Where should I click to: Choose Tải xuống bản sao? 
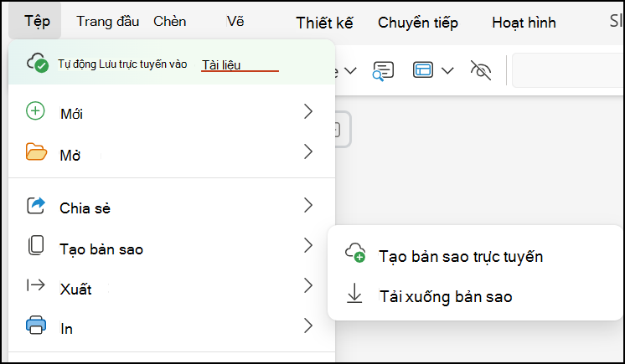click(446, 297)
